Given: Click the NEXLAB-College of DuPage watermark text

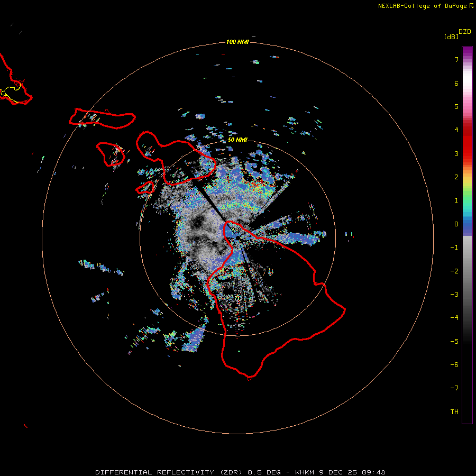Looking at the screenshot, I should (x=425, y=6).
